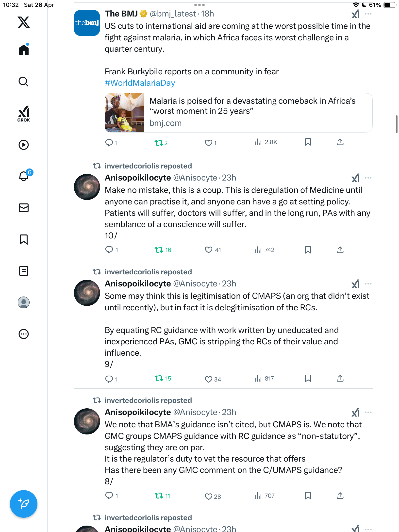Open the sidebar Bookmarks page
Screen dimensions: 399x532
24,239
